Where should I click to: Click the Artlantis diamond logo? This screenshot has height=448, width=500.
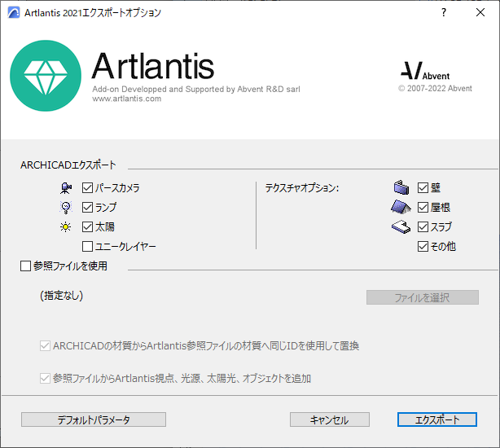coord(46,76)
